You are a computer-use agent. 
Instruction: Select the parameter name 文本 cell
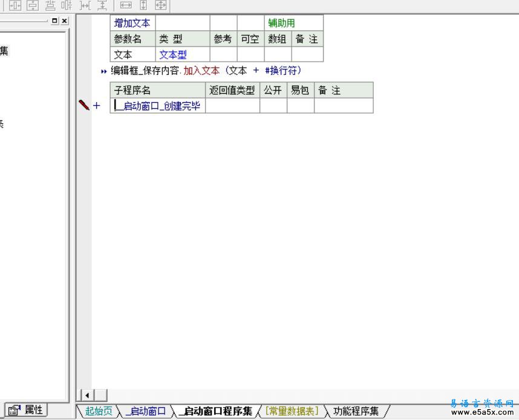132,54
